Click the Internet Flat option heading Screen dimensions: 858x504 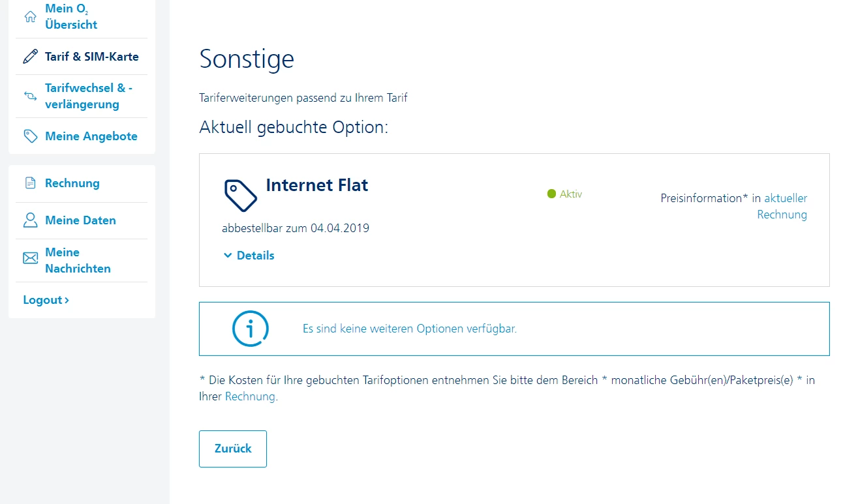click(317, 185)
